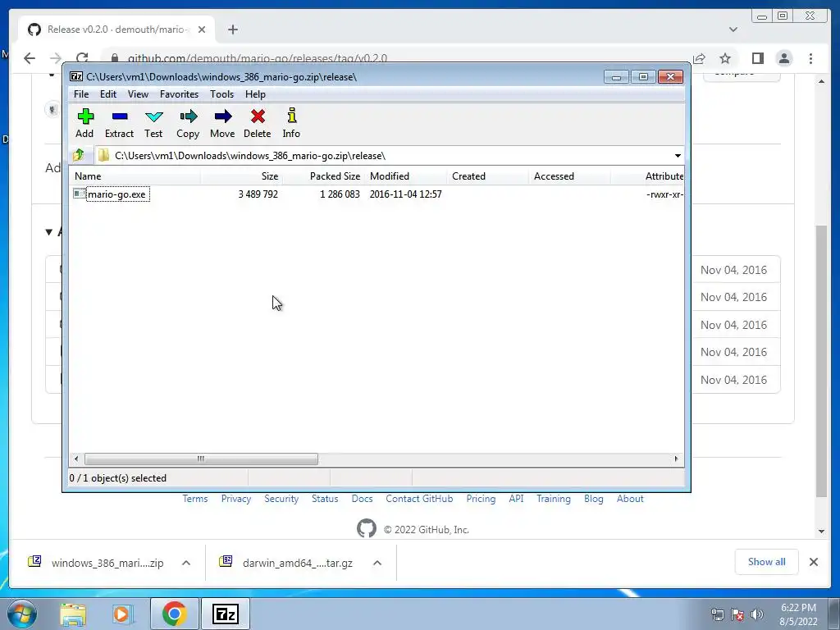Open the Help menu in 7-Zip
This screenshot has height=630, width=840.
[256, 94]
